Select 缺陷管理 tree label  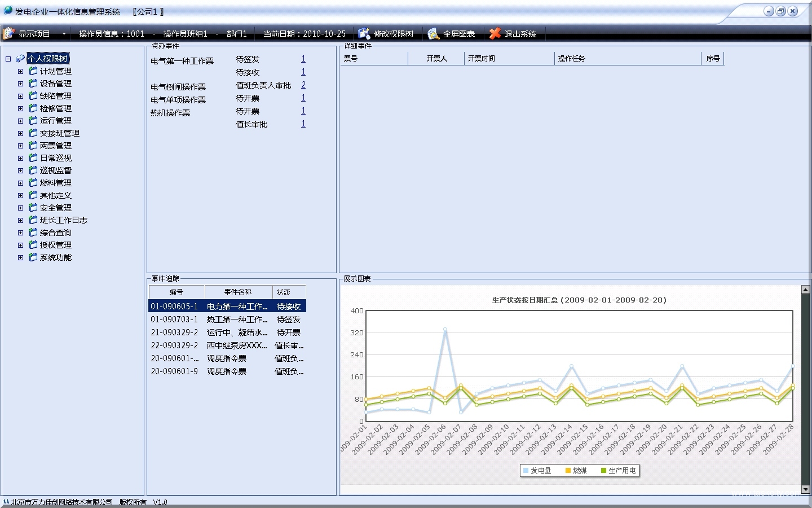[x=56, y=96]
